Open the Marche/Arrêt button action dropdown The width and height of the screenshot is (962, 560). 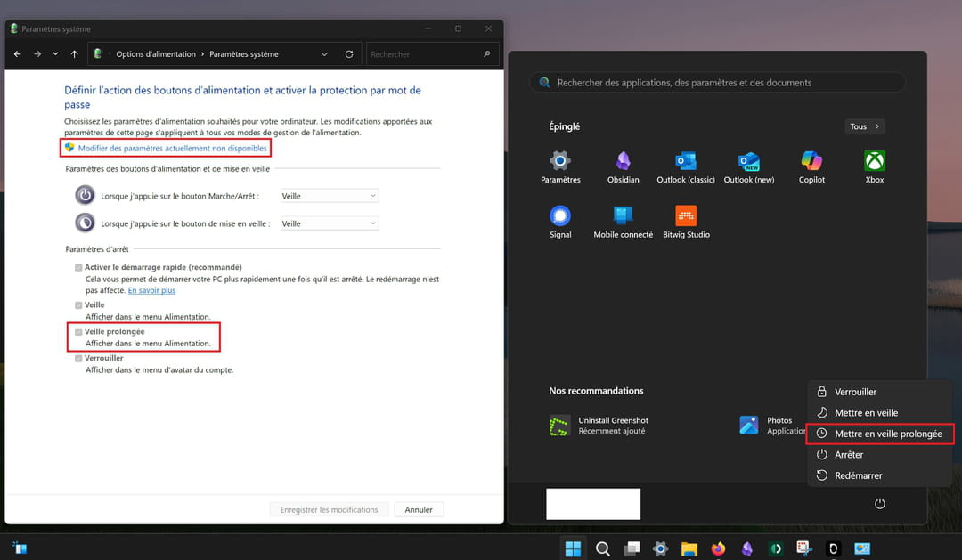[x=329, y=196]
